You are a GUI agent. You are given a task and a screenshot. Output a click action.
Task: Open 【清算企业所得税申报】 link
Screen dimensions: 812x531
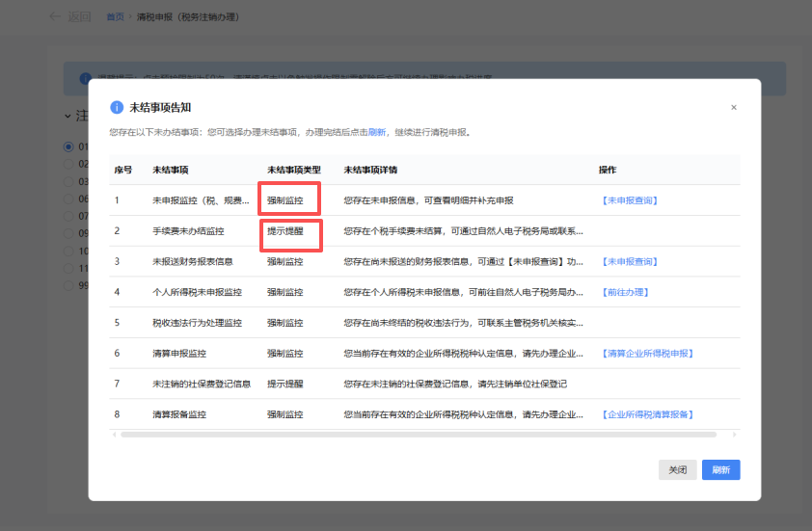tap(647, 354)
